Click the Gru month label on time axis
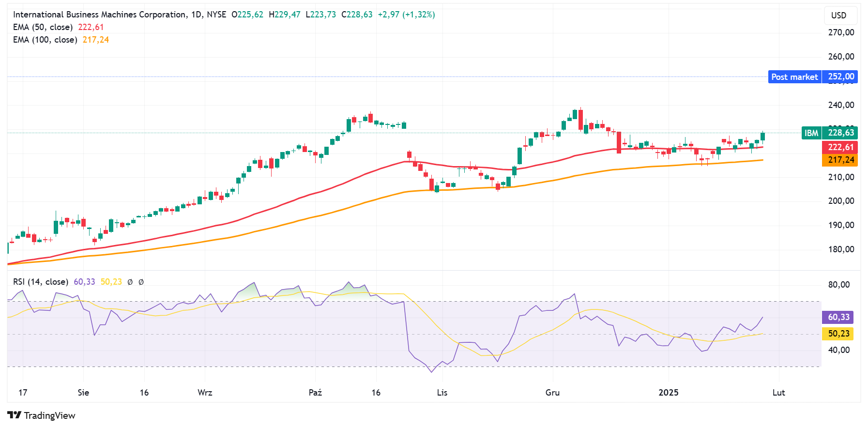 click(x=552, y=393)
